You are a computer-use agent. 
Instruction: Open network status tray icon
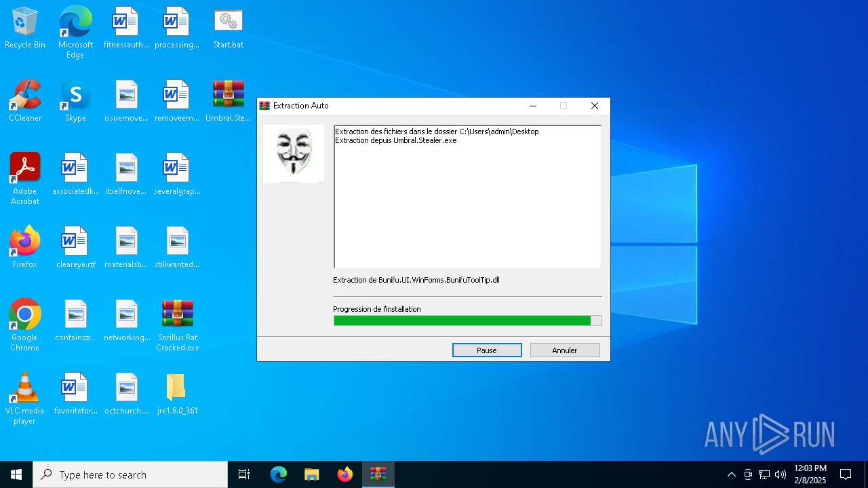pos(764,474)
